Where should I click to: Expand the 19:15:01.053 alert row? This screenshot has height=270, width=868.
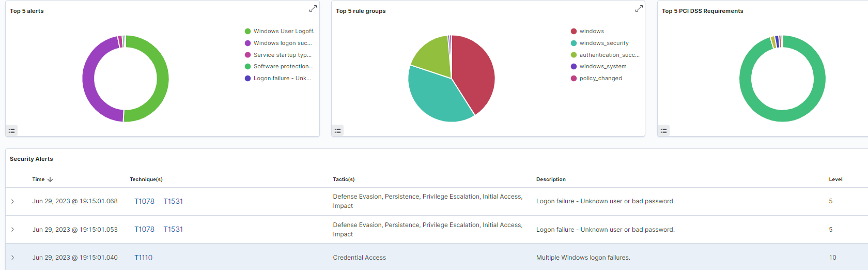13,230
